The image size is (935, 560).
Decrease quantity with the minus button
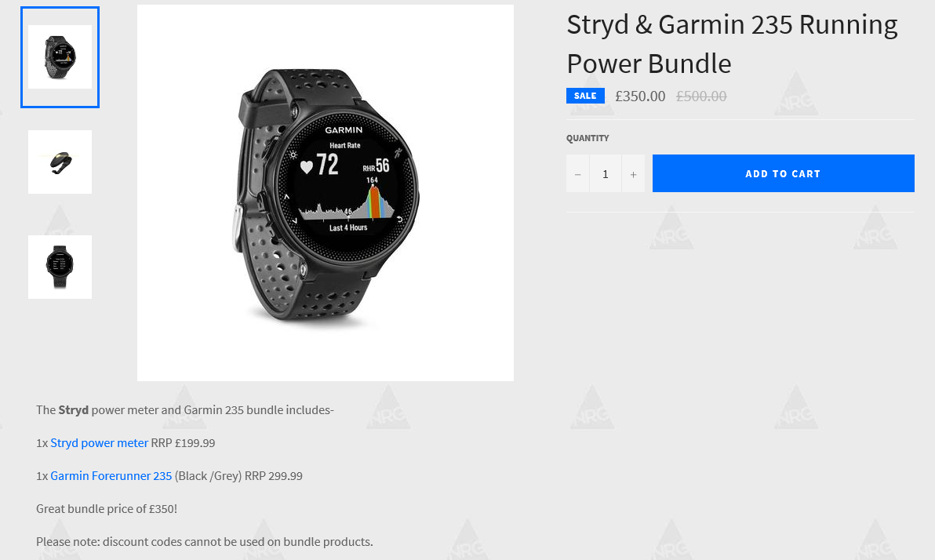[x=577, y=173]
